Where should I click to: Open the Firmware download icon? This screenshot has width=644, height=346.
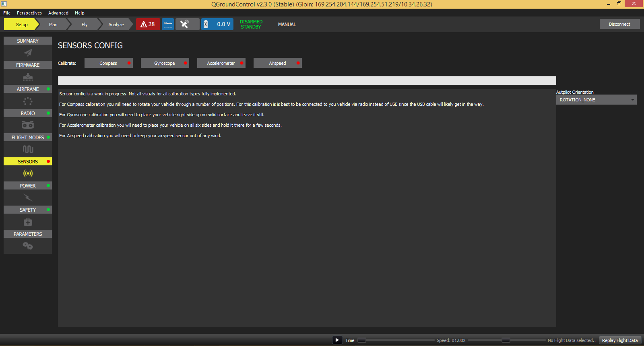[x=28, y=77]
